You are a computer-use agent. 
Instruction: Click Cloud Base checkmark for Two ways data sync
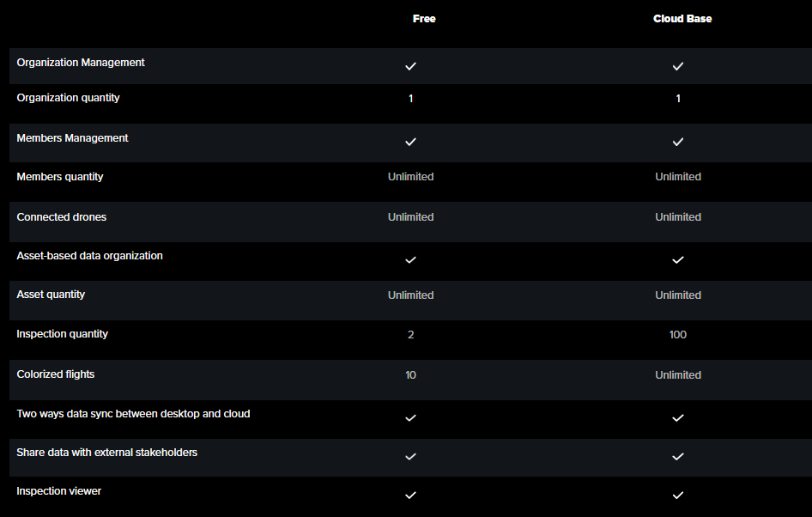678,418
